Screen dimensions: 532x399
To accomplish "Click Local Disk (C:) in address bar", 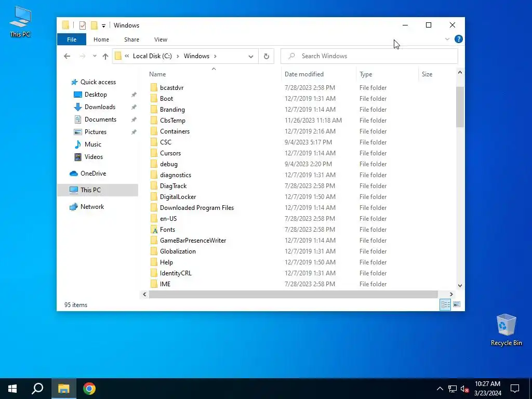I will point(152,56).
